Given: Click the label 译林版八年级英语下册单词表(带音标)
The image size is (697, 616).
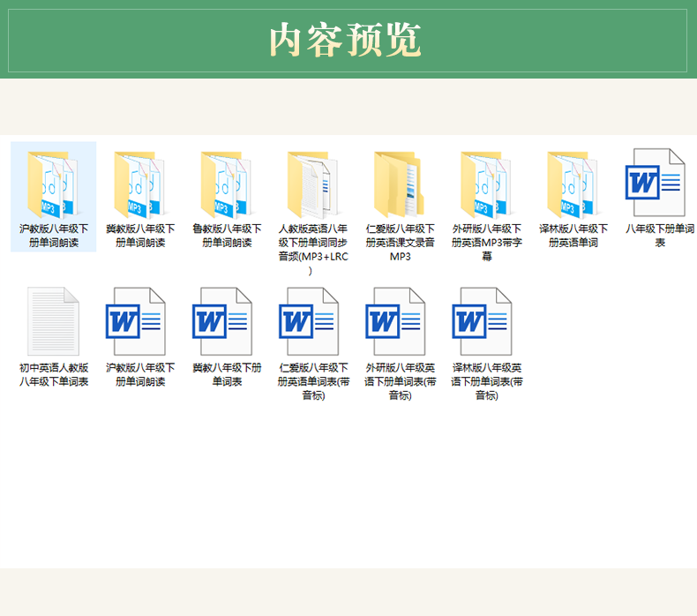Looking at the screenshot, I should pyautogui.click(x=487, y=381).
